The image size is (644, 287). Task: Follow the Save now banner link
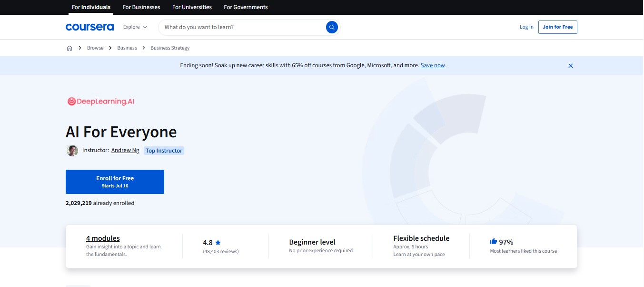[433, 65]
